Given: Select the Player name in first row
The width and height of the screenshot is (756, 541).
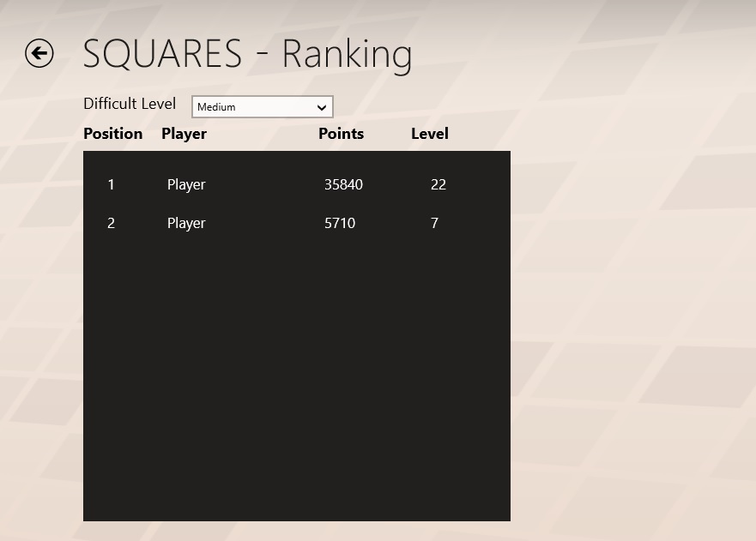Looking at the screenshot, I should point(186,184).
